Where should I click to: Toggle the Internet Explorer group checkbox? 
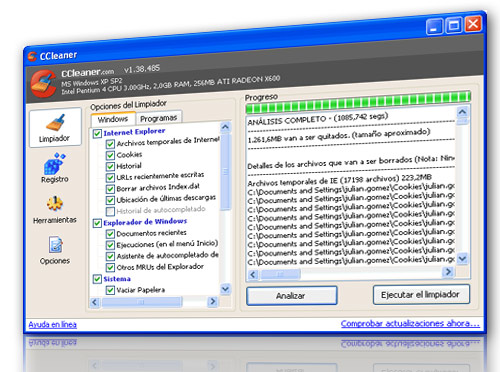(x=97, y=134)
